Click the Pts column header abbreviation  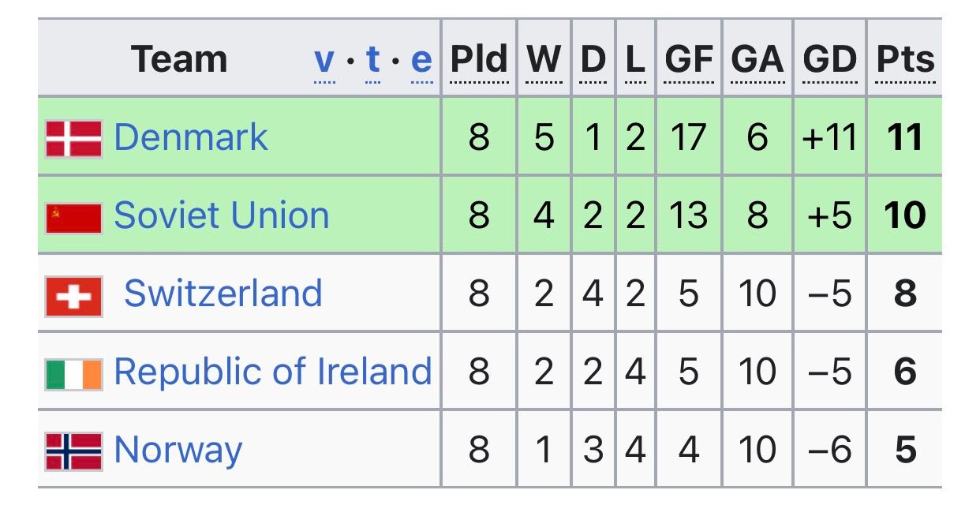coord(906,60)
